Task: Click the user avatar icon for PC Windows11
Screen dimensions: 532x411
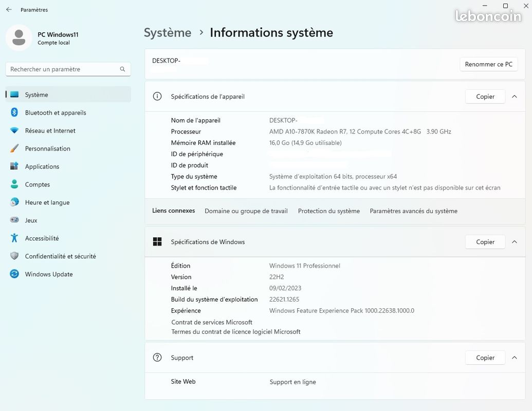Action: click(19, 38)
